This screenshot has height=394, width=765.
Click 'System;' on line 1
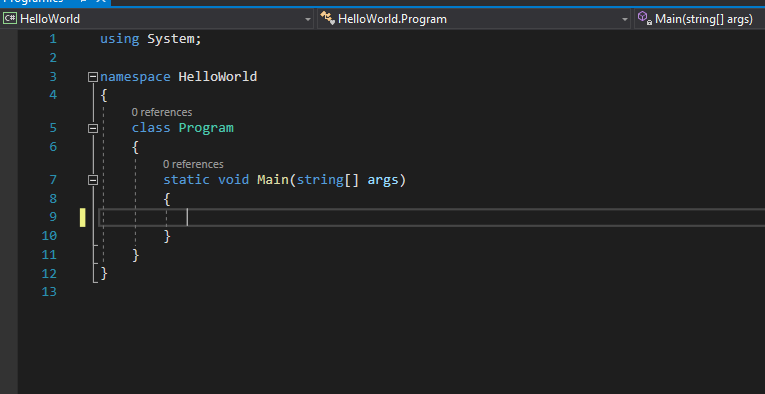click(x=174, y=39)
